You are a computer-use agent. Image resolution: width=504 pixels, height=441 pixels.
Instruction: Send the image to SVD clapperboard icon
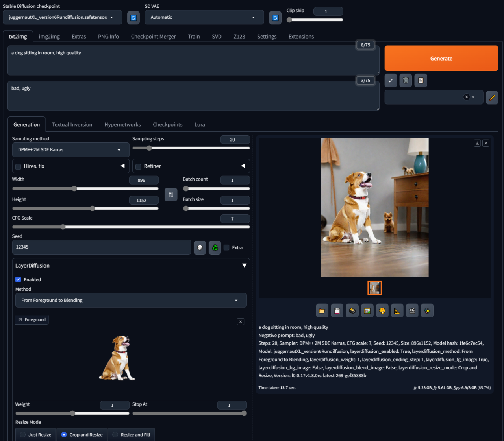(x=412, y=311)
